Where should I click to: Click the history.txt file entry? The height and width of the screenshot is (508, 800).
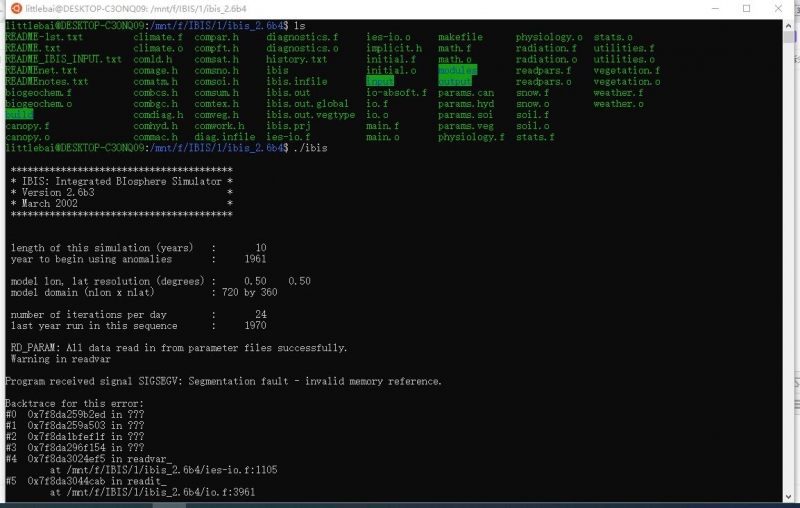[296, 60]
